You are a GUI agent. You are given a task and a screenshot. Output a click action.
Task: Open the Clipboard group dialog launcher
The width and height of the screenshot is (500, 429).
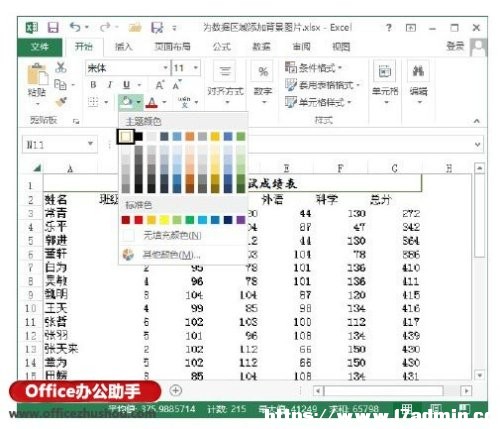pos(76,121)
